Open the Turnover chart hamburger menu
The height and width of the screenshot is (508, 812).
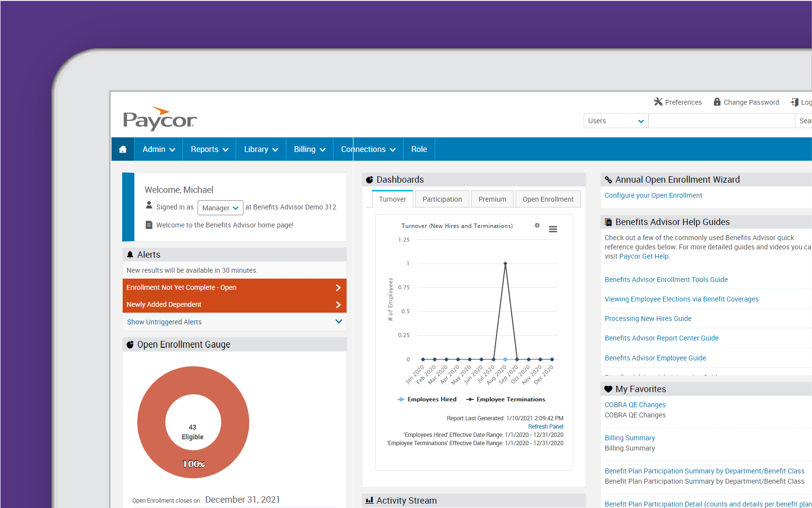(553, 229)
